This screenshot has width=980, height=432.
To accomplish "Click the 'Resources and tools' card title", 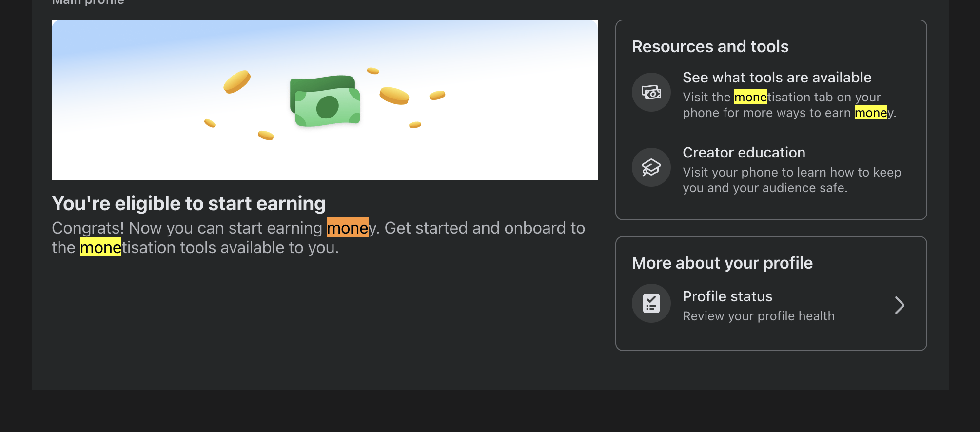I will [x=710, y=47].
